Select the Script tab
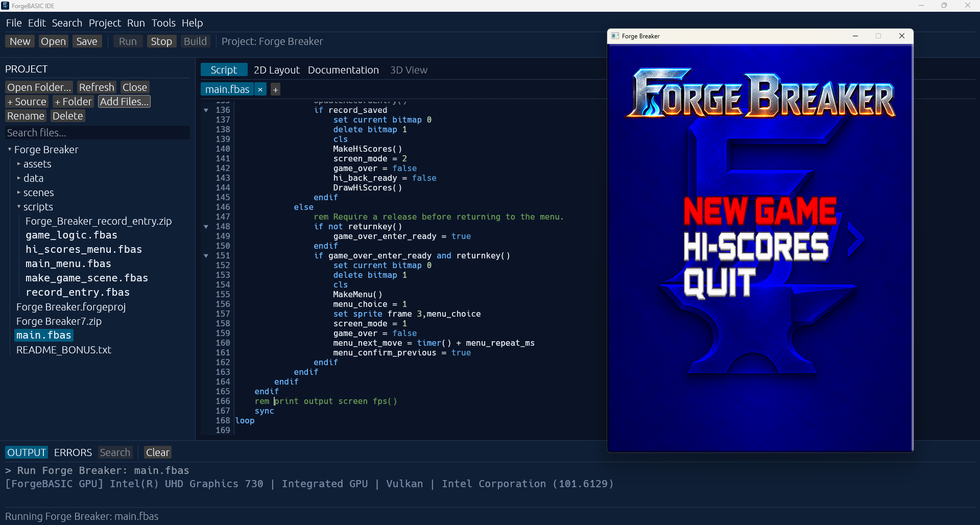 tap(224, 70)
